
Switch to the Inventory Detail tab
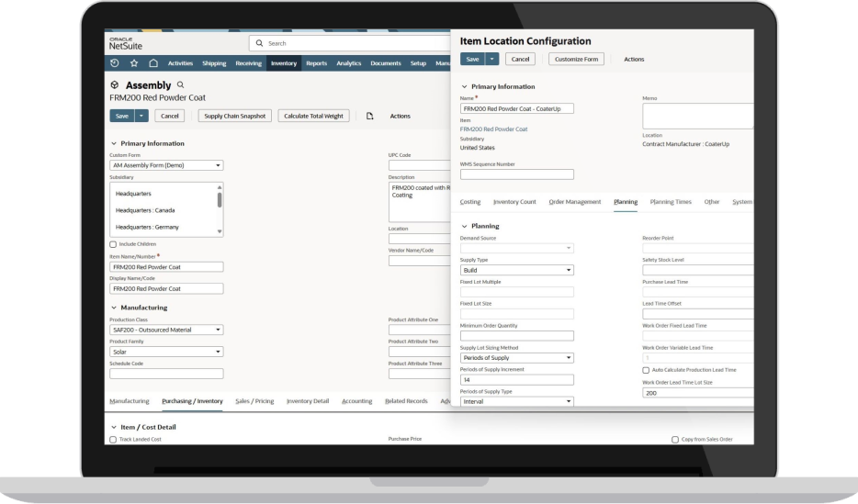coord(308,401)
